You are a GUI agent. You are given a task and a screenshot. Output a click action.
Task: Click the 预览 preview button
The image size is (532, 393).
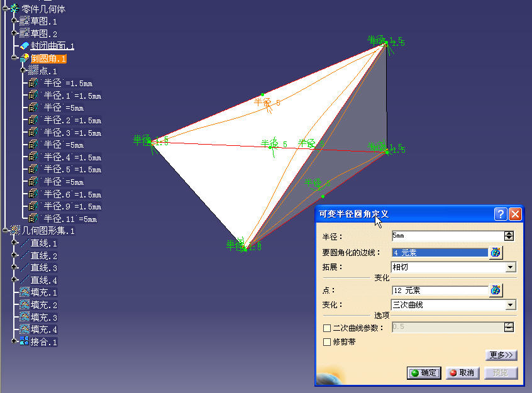point(501,373)
